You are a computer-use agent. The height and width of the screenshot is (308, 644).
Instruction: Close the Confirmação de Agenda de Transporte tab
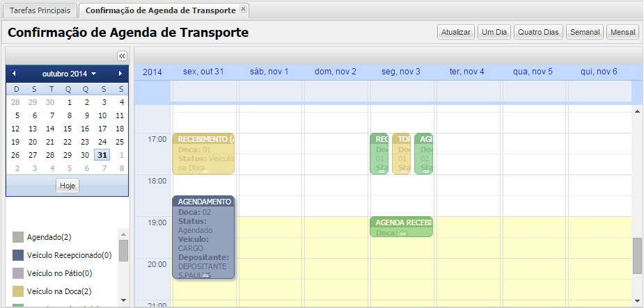[x=243, y=9]
